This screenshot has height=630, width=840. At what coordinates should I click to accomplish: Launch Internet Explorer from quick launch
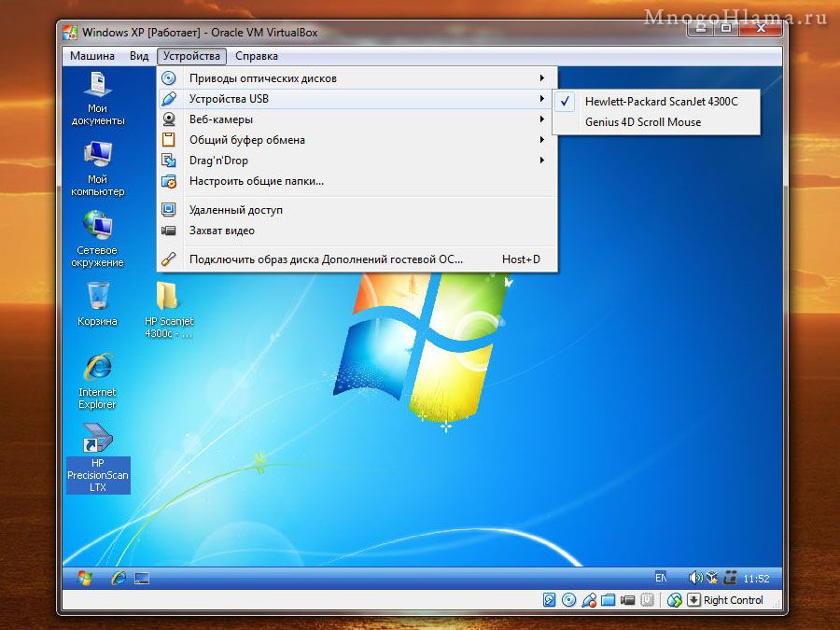tap(119, 578)
